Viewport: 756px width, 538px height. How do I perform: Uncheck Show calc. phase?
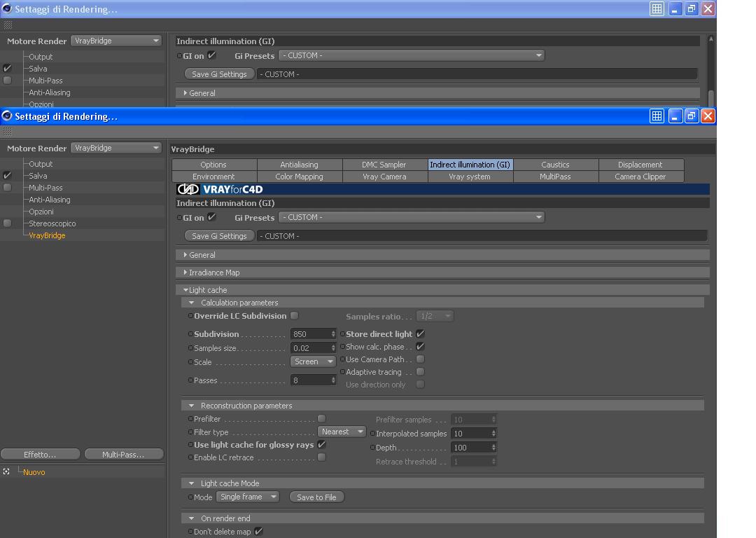coord(421,347)
